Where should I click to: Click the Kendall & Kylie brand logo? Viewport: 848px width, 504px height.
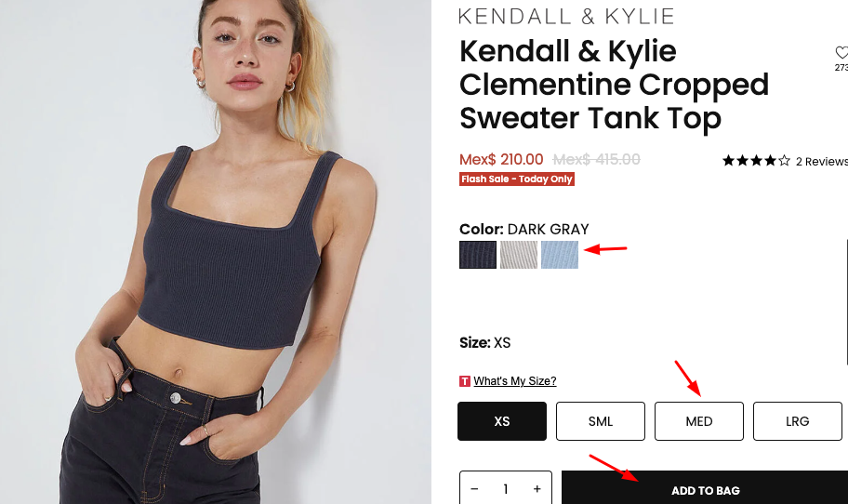click(x=566, y=16)
